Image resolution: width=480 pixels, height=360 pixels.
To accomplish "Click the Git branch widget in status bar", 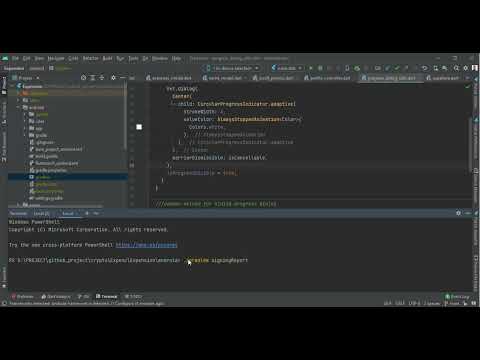I will [x=452, y=303].
